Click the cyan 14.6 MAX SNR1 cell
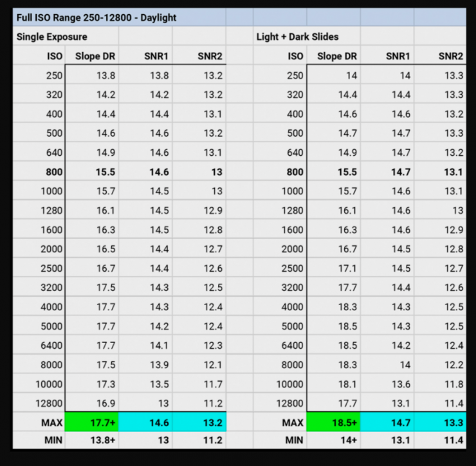Screen dimensions: 476x466 coord(145,423)
